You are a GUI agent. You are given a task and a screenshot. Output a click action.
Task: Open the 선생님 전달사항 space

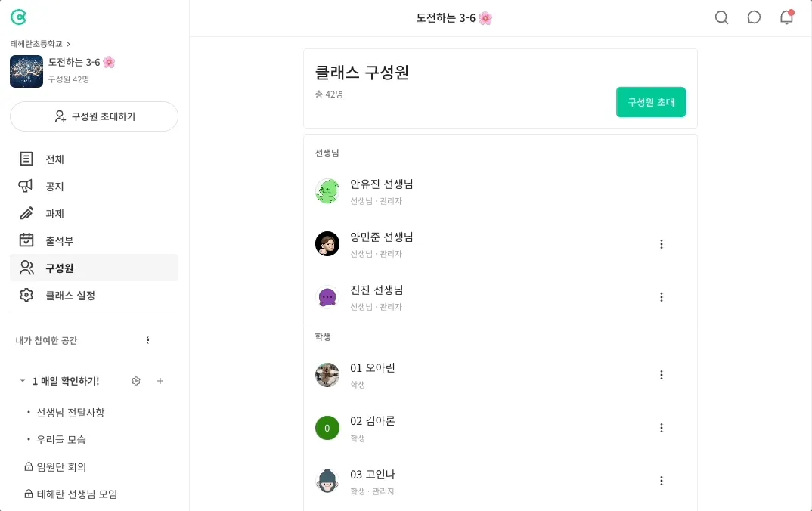pyautogui.click(x=70, y=413)
